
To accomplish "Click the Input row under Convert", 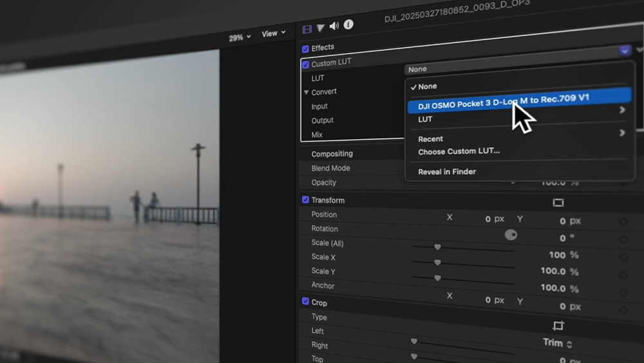I will (x=319, y=106).
